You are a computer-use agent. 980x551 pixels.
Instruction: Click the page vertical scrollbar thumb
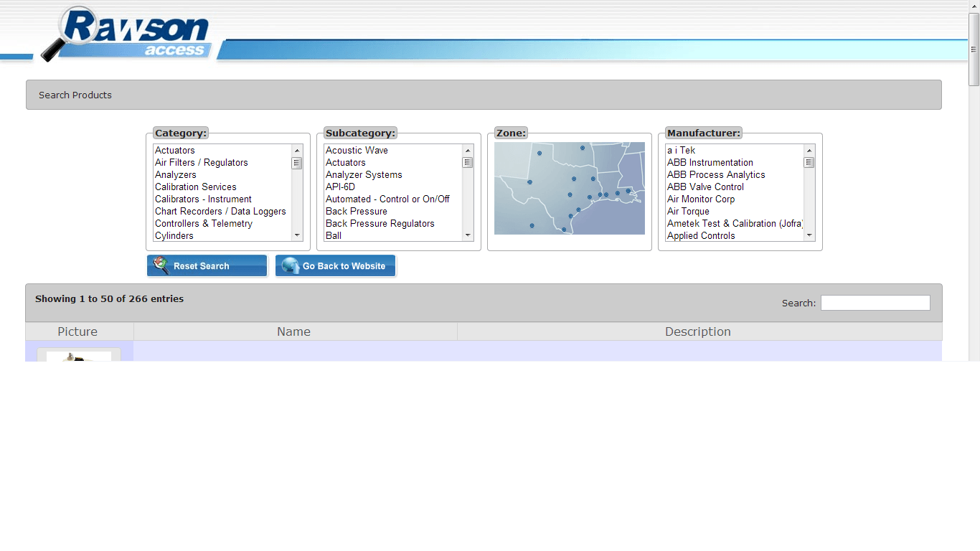point(974,50)
